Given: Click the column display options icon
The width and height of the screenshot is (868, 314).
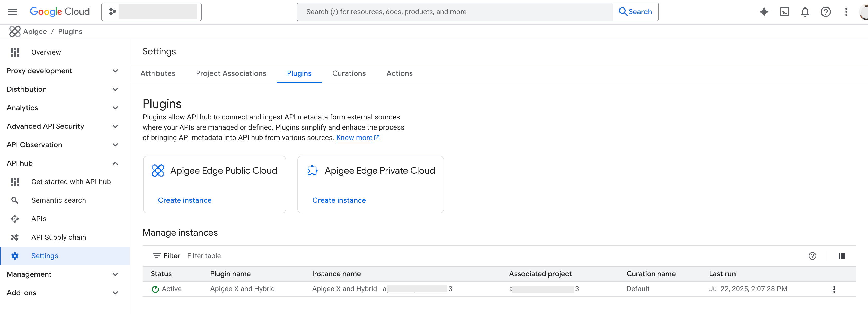Looking at the screenshot, I should [842, 256].
